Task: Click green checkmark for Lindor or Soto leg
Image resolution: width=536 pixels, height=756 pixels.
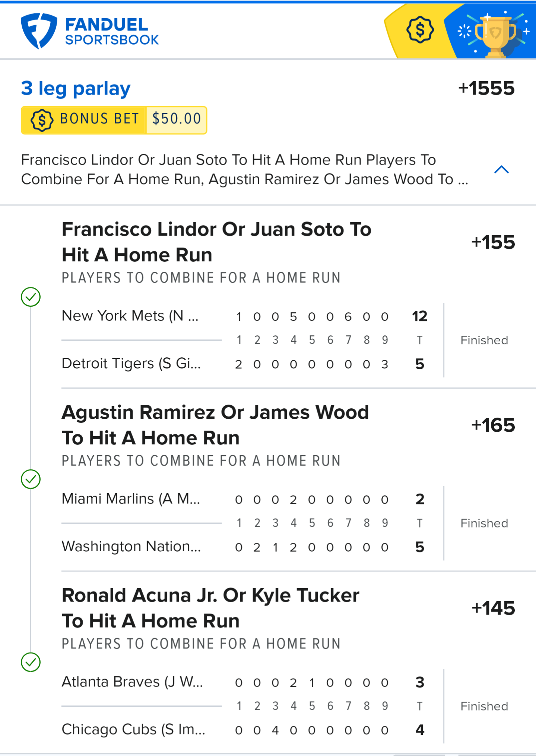Action: pos(31,297)
